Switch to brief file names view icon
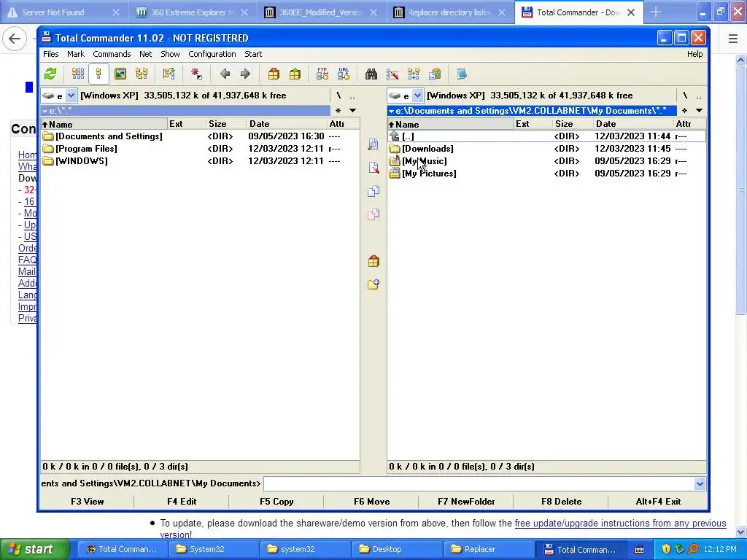The image size is (747, 560). [x=77, y=74]
